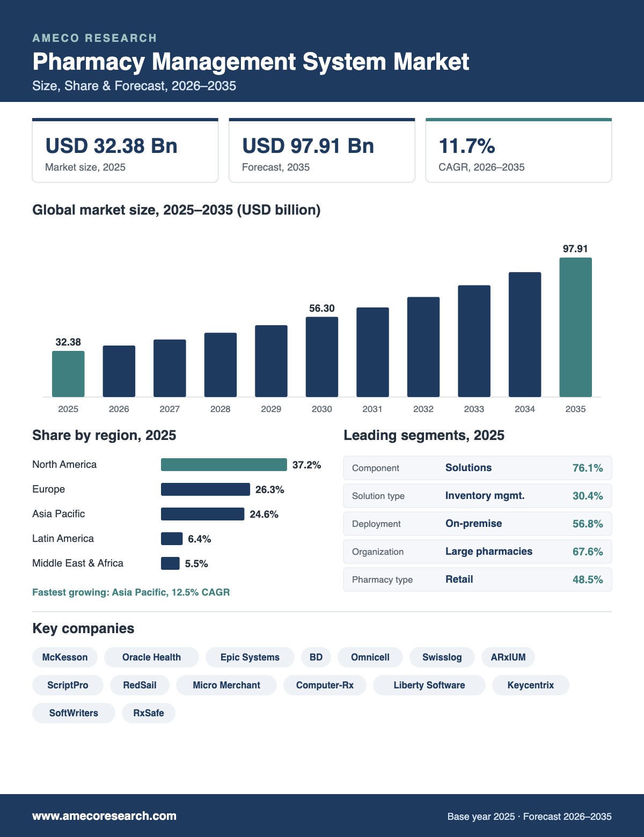Click the 2030 bar labeled 56.30
Viewport: 644px width, 837px height.
pos(322,357)
